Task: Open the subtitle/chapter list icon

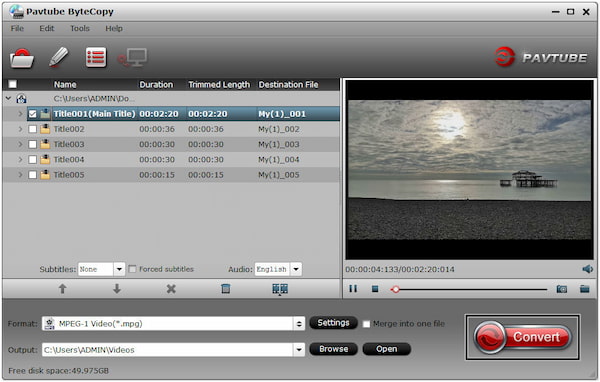Action: point(96,57)
